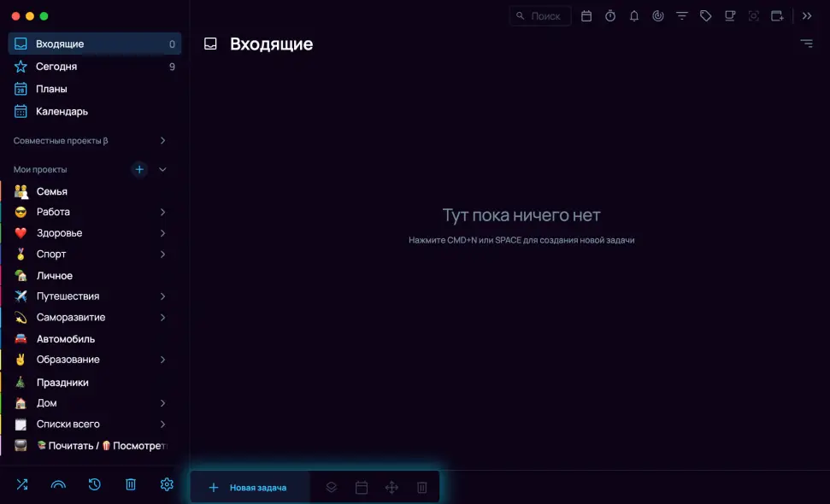The height and width of the screenshot is (504, 830).
Task: Open the Pomodoro timer icon in the toolbar
Action: point(609,15)
